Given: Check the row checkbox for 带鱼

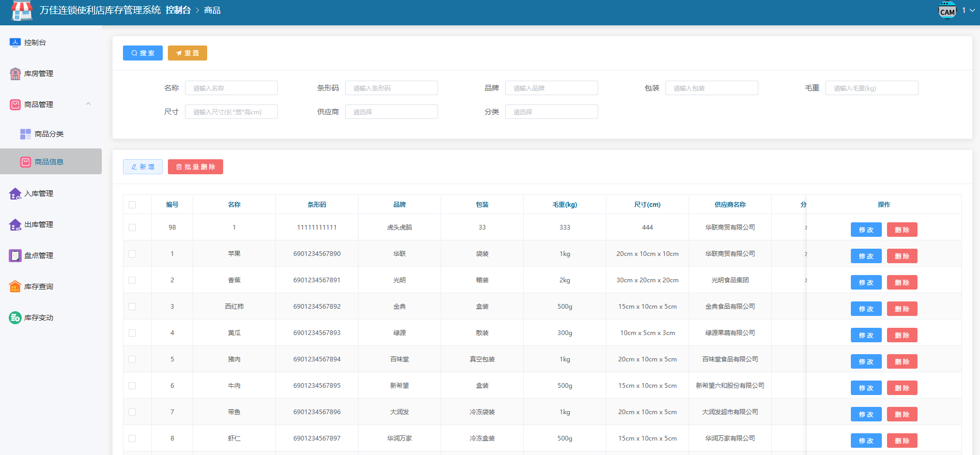Looking at the screenshot, I should tap(132, 412).
